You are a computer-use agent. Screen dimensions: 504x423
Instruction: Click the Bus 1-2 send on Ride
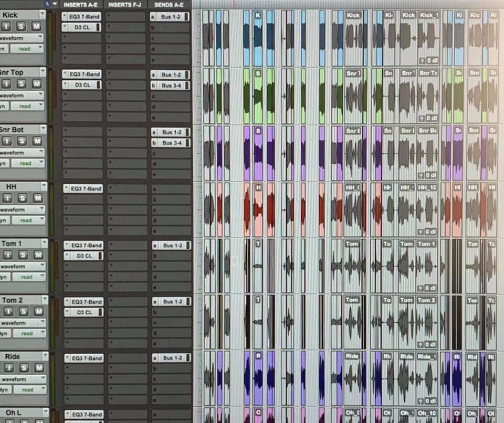[x=171, y=358]
